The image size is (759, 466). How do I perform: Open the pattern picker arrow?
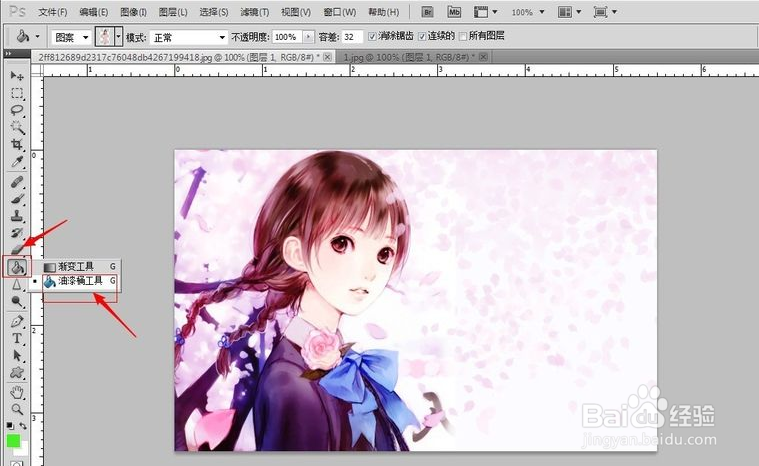(x=118, y=37)
